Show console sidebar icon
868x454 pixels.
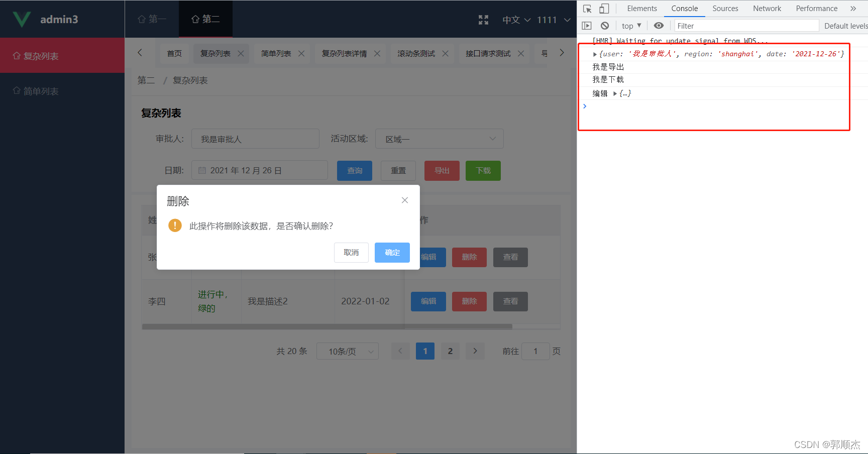pyautogui.click(x=587, y=26)
